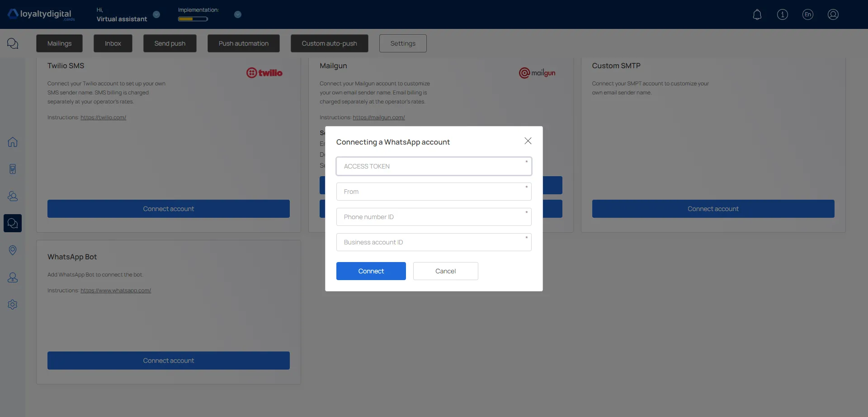Open the Send push tab
The image size is (868, 417).
170,43
